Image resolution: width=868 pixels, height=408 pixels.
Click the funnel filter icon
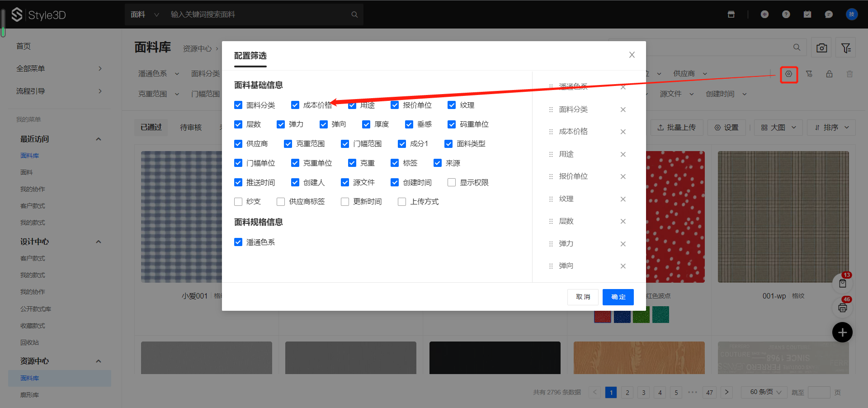[x=846, y=47]
